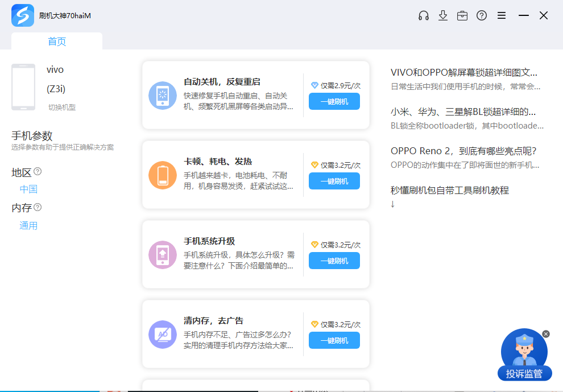Image resolution: width=563 pixels, height=392 pixels.
Task: Click gold diamond icon in 手机系统升级 card
Action: click(x=314, y=245)
